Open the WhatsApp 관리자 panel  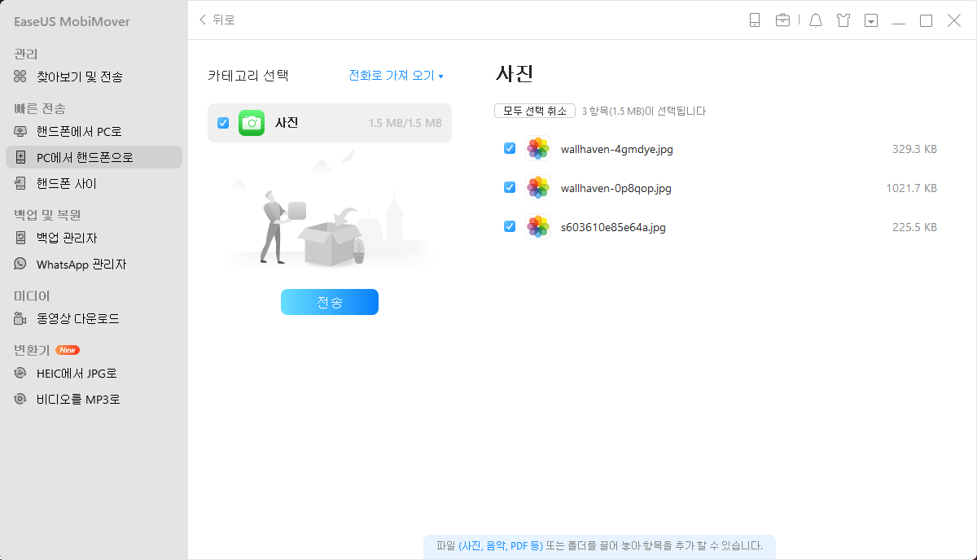[x=75, y=264]
